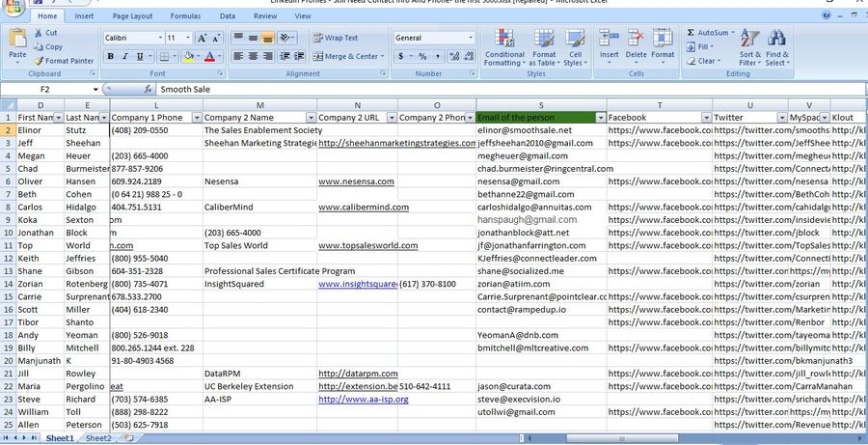The width and height of the screenshot is (868, 445).
Task: Open the General number format dropdown
Action: [x=471, y=38]
